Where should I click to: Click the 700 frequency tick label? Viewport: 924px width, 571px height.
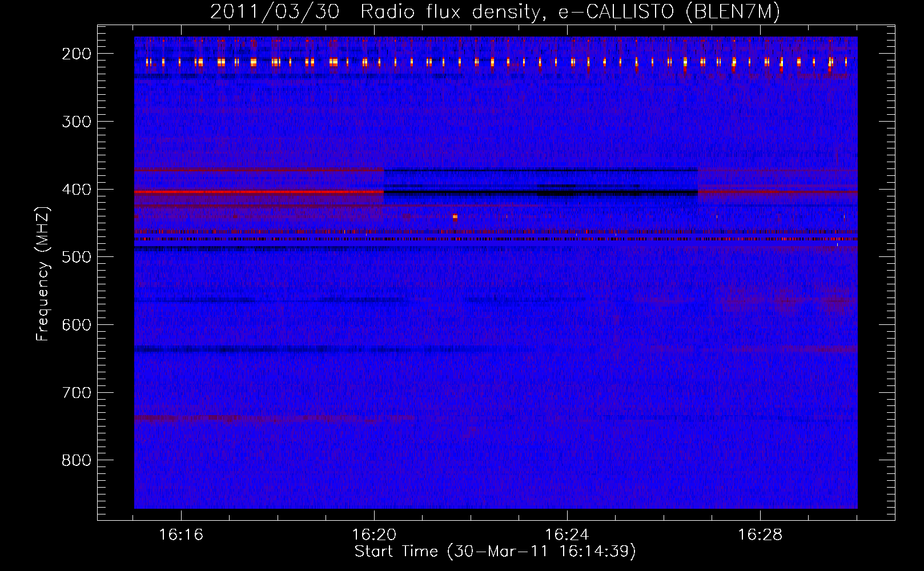[77, 393]
